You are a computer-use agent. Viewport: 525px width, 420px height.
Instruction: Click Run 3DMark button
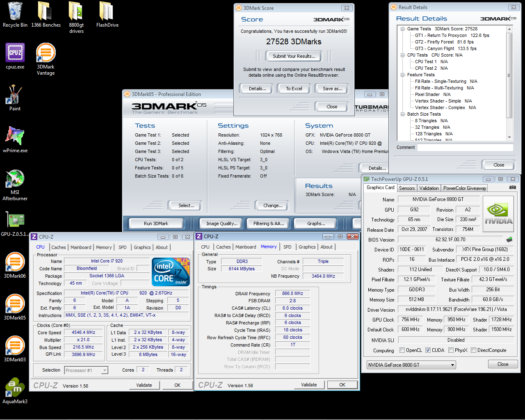click(156, 224)
